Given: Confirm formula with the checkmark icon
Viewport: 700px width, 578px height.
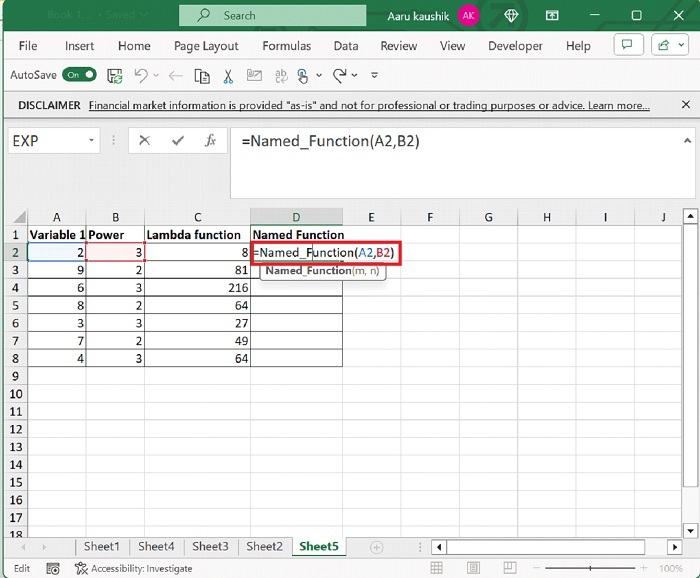Looking at the screenshot, I should pyautogui.click(x=178, y=141).
